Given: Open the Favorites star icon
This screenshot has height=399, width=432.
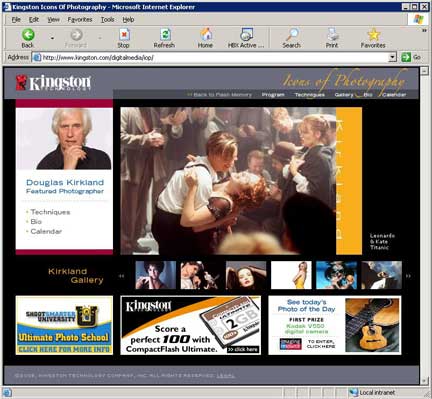Looking at the screenshot, I should pos(373,35).
